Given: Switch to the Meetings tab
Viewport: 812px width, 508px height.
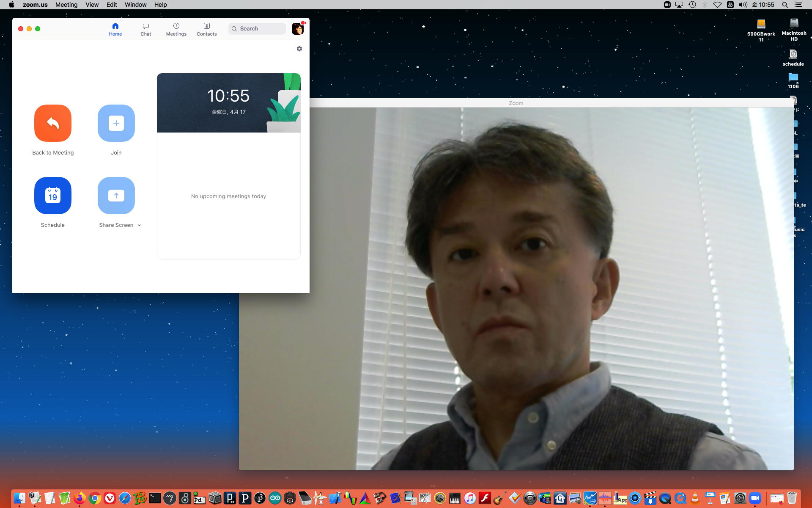Looking at the screenshot, I should point(176,29).
